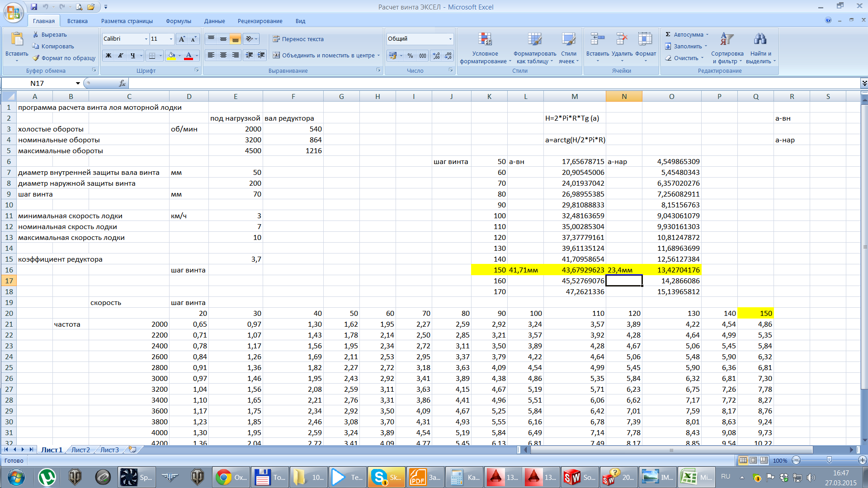Expand the number format Общий dropdown
This screenshot has height=488, width=868.
(450, 39)
